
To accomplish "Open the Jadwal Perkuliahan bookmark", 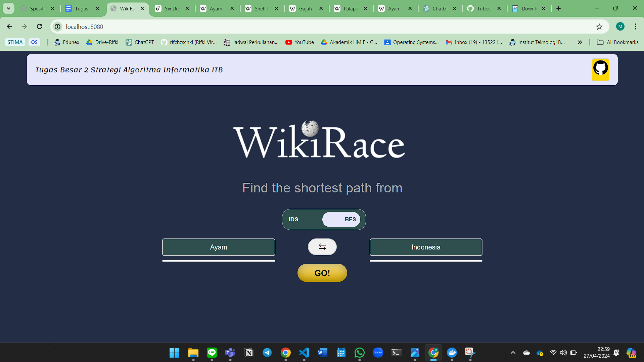I will [x=251, y=42].
